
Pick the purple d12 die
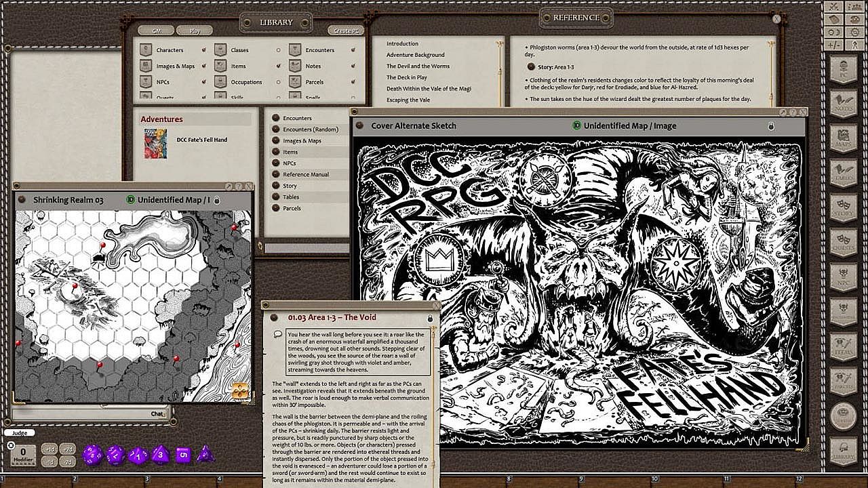(x=115, y=454)
